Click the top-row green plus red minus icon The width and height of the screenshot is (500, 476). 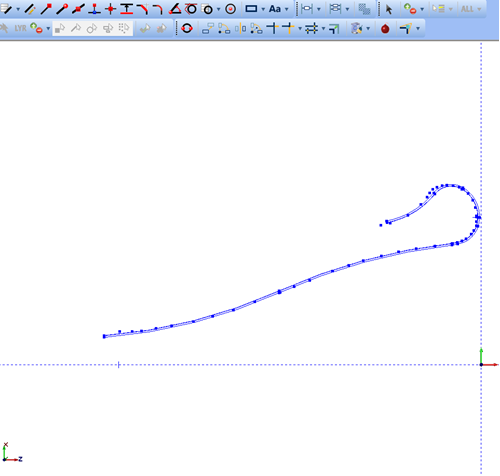click(x=410, y=9)
